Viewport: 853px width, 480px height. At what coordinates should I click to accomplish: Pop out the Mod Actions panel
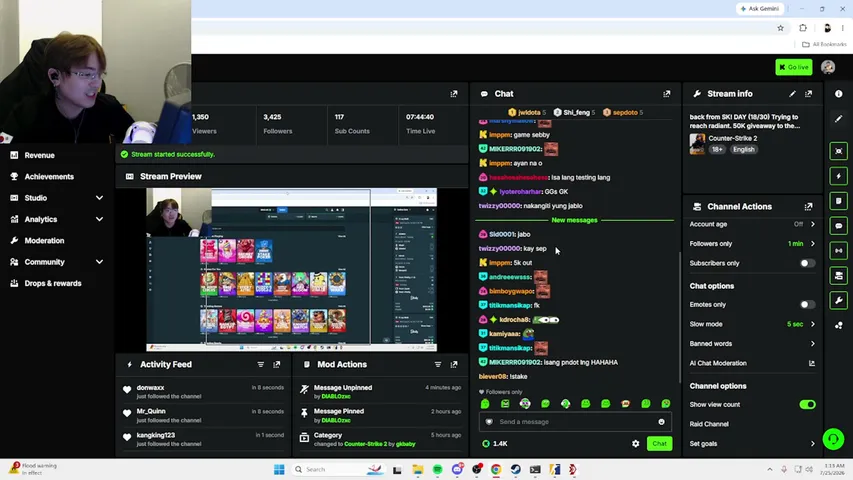(x=454, y=364)
